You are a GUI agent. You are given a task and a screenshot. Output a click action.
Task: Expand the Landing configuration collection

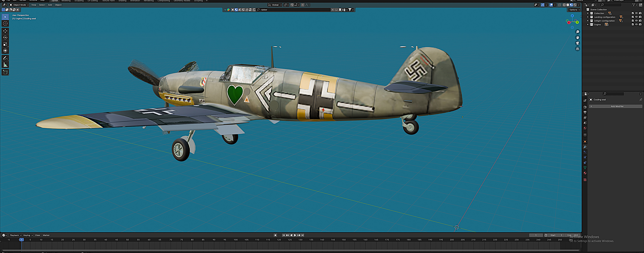tap(588, 17)
